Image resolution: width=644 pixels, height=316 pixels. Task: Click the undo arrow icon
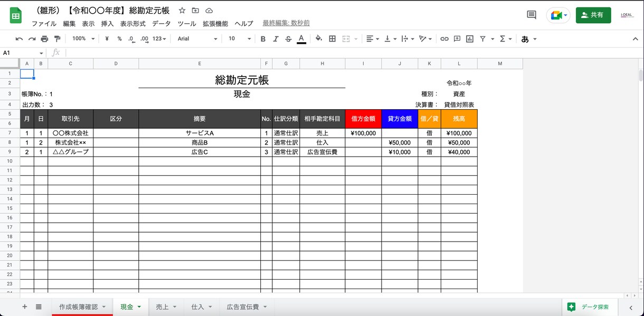pyautogui.click(x=19, y=39)
